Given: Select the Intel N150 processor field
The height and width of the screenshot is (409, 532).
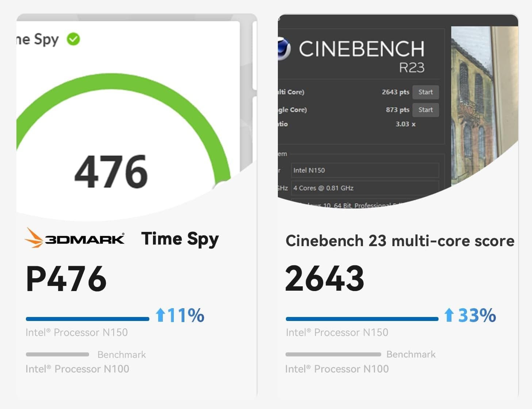Looking at the screenshot, I should point(365,170).
